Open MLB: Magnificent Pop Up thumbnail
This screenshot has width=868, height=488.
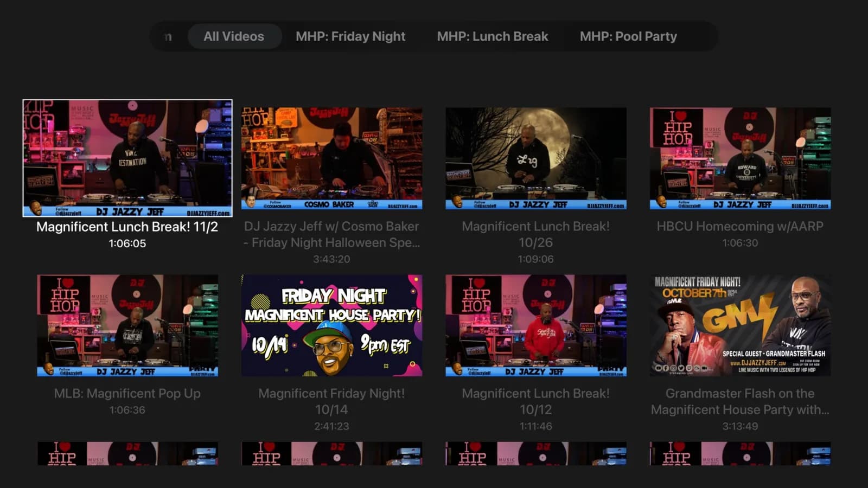[127, 325]
